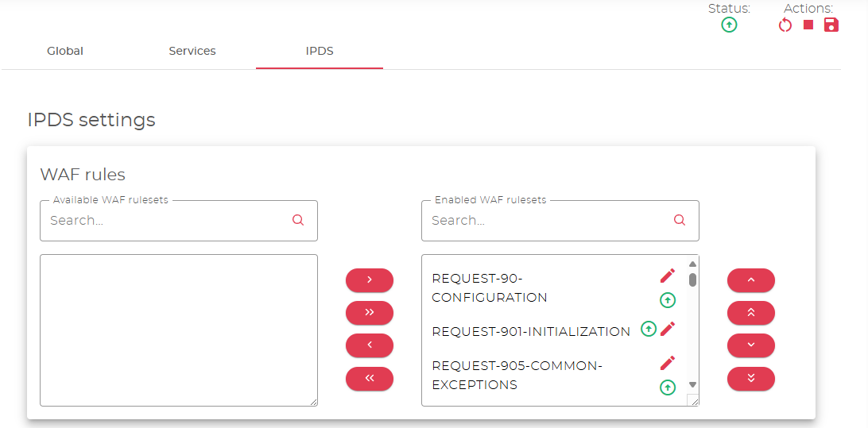
Task: Switch to the Global tab
Action: click(65, 51)
